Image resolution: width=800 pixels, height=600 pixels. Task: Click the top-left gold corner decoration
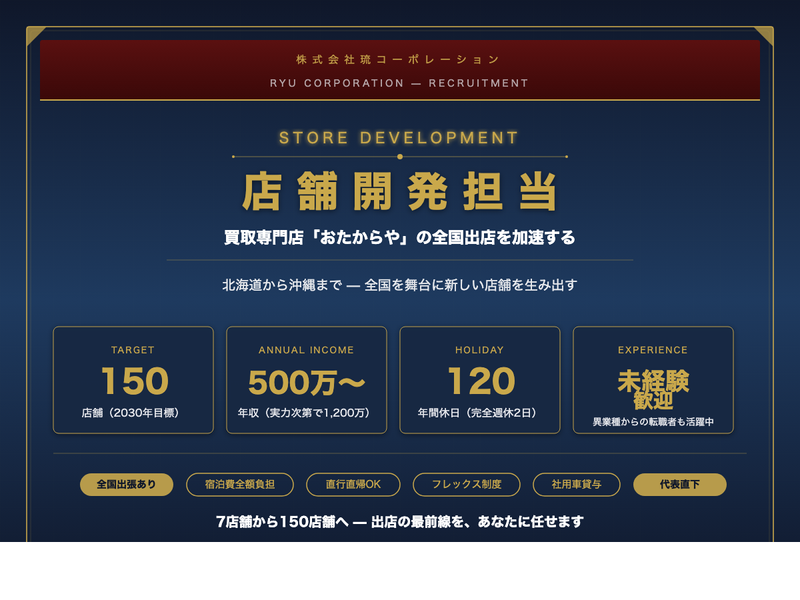pos(34,35)
